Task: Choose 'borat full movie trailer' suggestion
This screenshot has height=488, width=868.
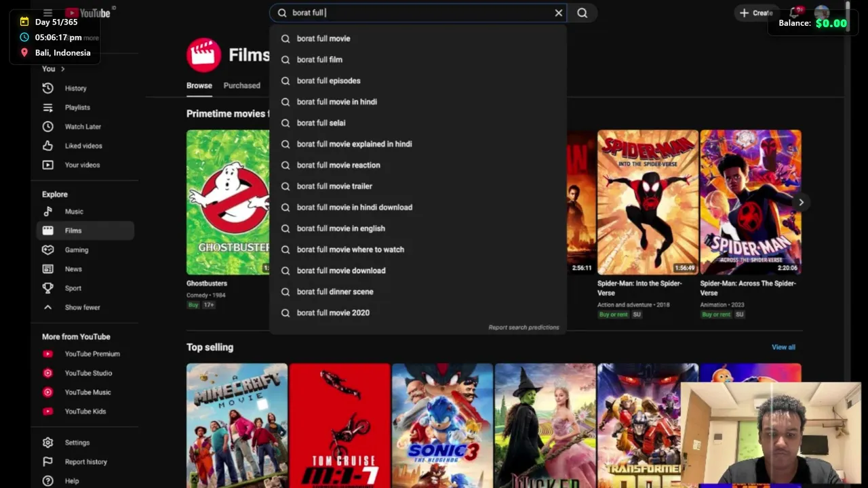Action: [418, 186]
